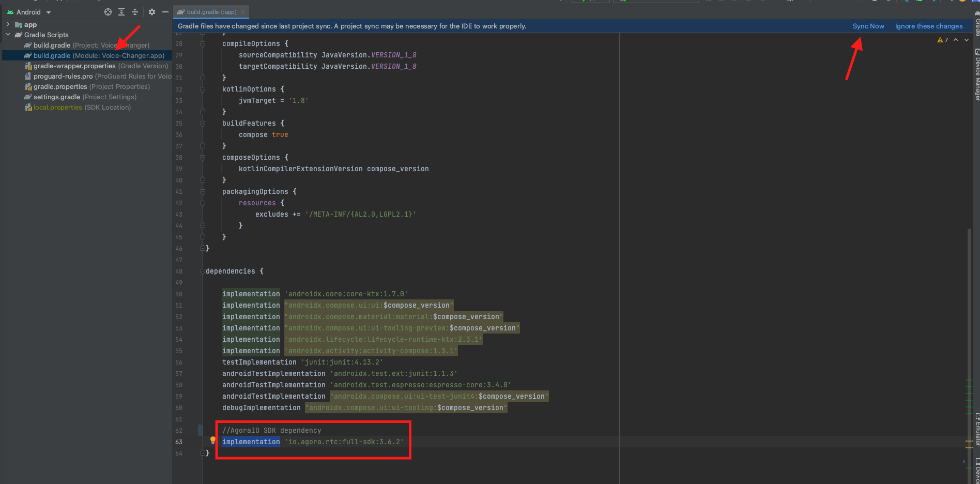
Task: Open the Project panel gear settings
Action: 152,12
